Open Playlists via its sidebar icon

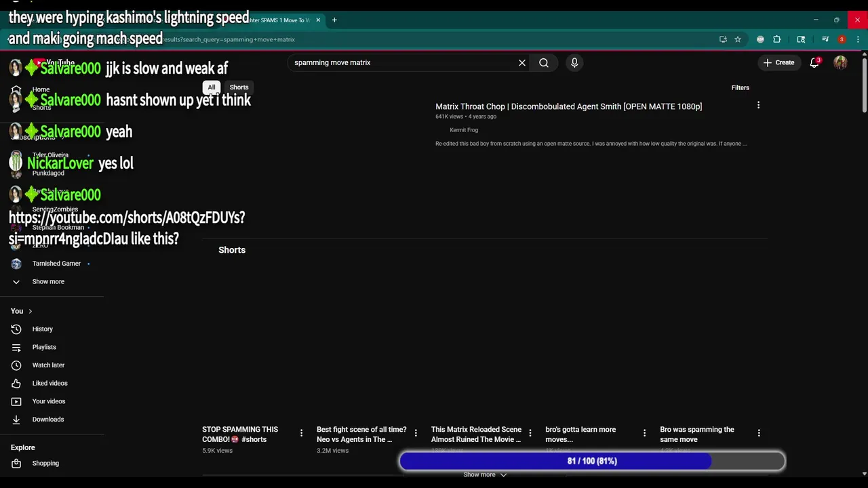[16, 347]
